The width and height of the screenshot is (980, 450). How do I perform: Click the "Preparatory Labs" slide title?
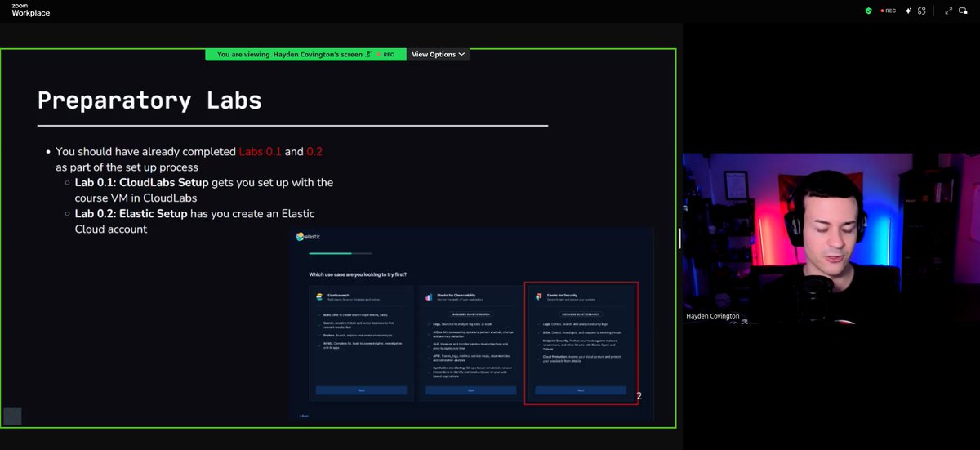(x=149, y=100)
